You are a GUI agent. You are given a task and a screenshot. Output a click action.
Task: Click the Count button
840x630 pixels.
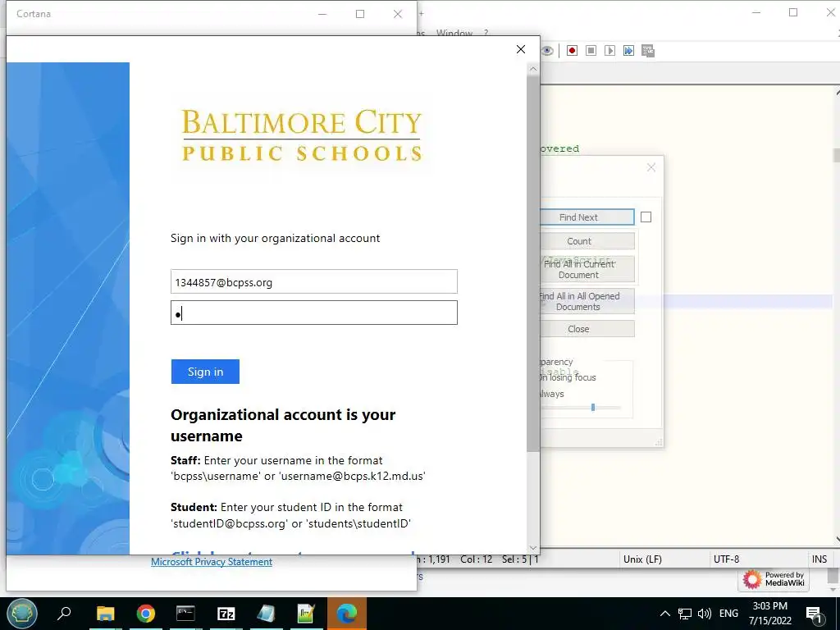587,241
